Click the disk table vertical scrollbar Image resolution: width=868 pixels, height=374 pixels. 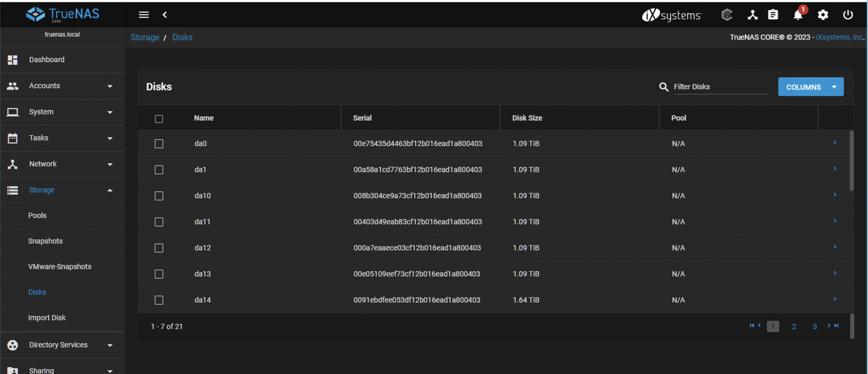(x=851, y=161)
